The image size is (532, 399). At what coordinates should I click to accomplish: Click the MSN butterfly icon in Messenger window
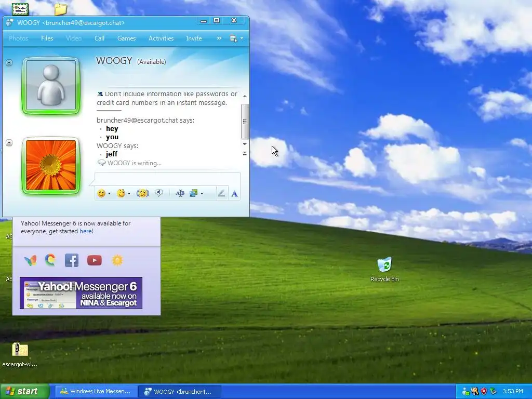coord(30,260)
